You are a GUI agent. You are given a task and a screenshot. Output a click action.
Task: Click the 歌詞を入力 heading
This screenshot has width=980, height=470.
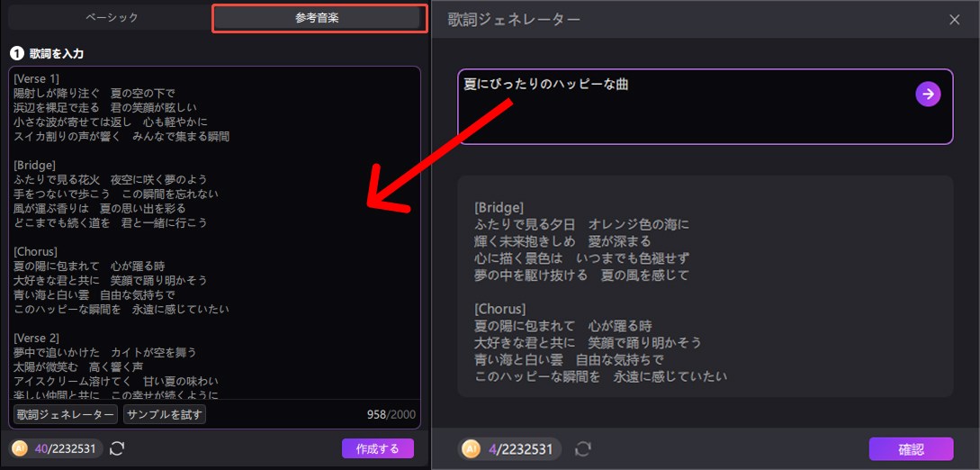click(x=57, y=54)
